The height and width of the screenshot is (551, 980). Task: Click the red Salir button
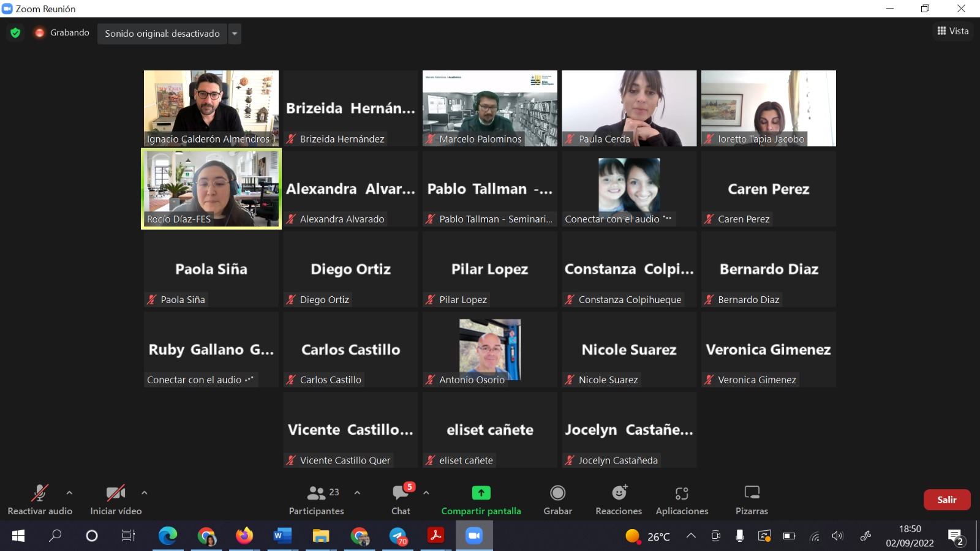[x=946, y=500]
